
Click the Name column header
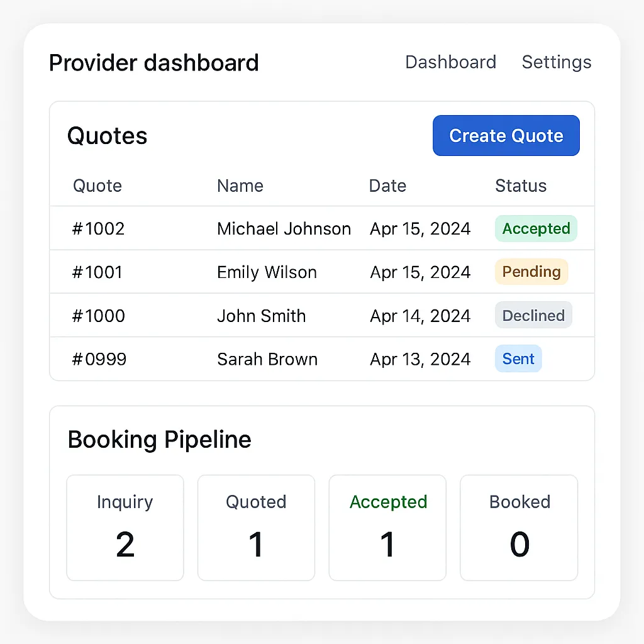point(240,186)
